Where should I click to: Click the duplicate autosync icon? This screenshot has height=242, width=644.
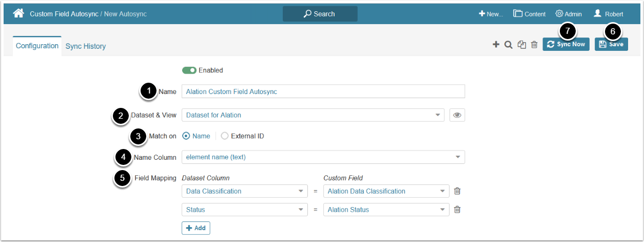click(522, 45)
